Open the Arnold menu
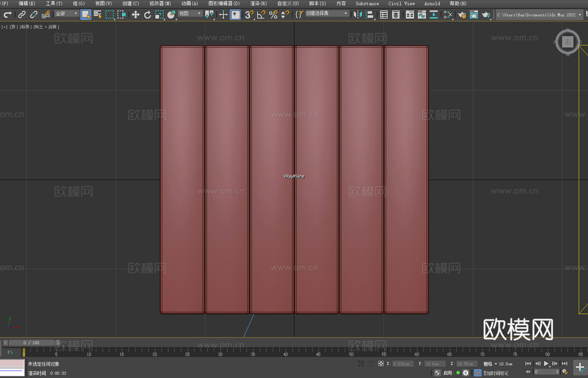Viewport: 588px width, 378px height. pos(432,3)
